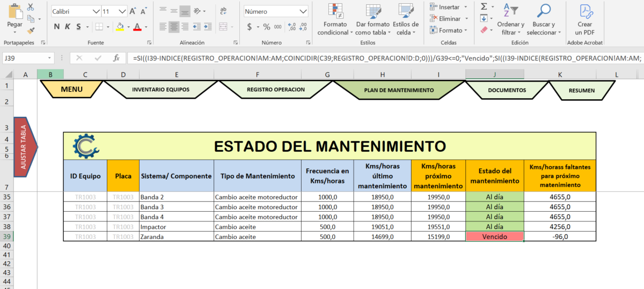The image size is (644, 289).
Task: Click the paint bucket fill color icon
Action: tap(120, 27)
